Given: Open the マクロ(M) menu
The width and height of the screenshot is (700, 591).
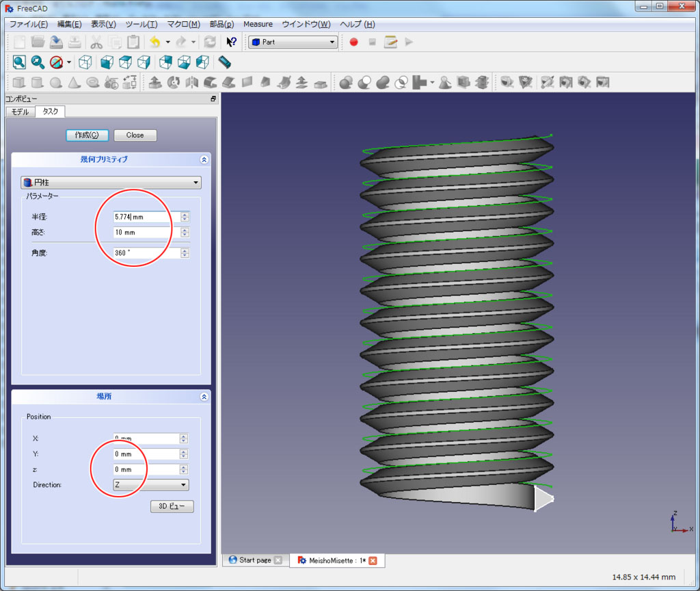Looking at the screenshot, I should (x=183, y=24).
